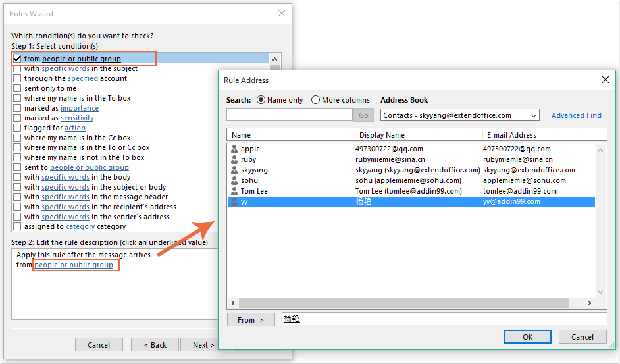
Task: Check 'with specific words in the body'
Action: [x=17, y=177]
